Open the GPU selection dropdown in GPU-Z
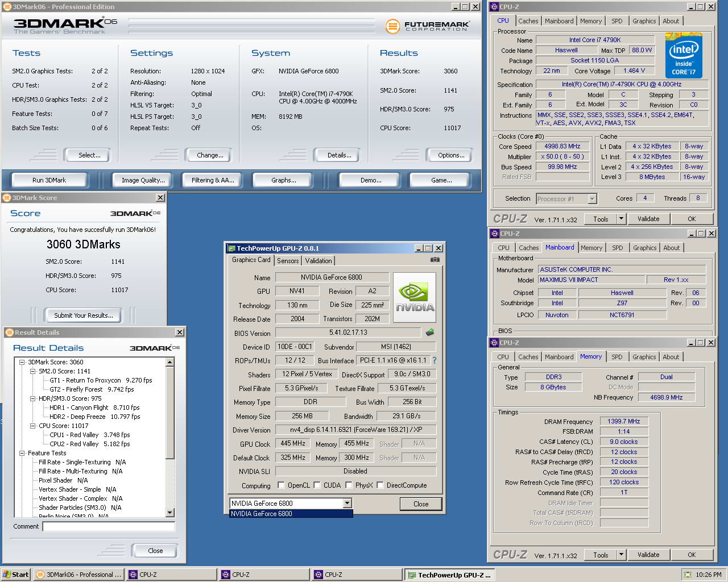 pyautogui.click(x=347, y=504)
